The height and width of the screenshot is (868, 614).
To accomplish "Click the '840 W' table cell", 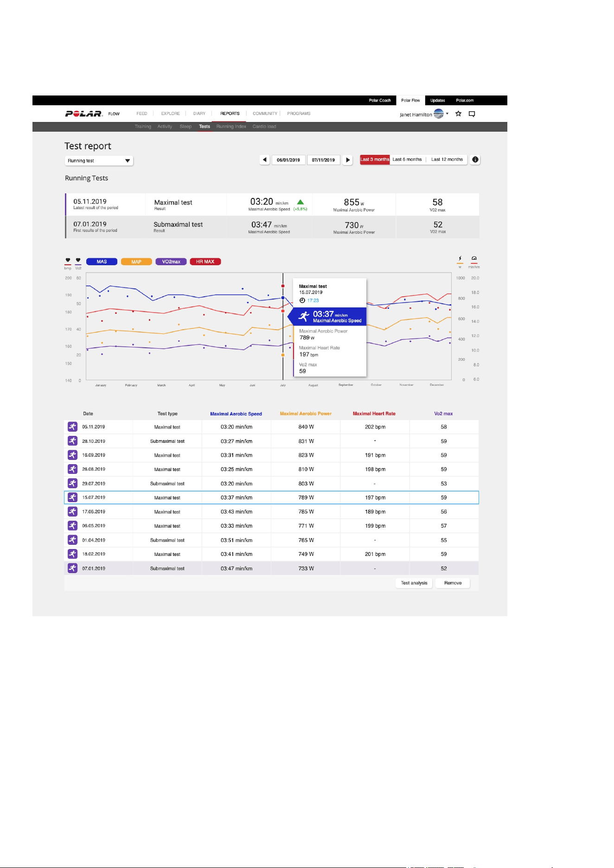I will (x=306, y=427).
